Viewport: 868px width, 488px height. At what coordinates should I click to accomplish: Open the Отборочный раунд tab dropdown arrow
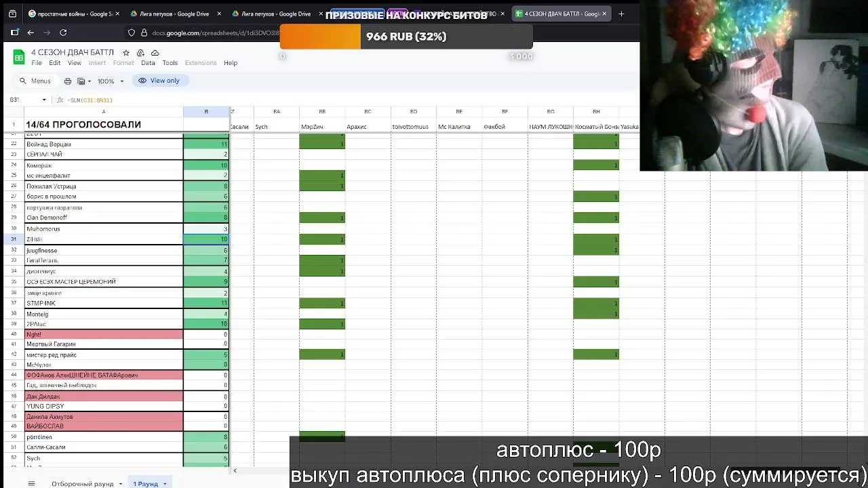click(120, 483)
